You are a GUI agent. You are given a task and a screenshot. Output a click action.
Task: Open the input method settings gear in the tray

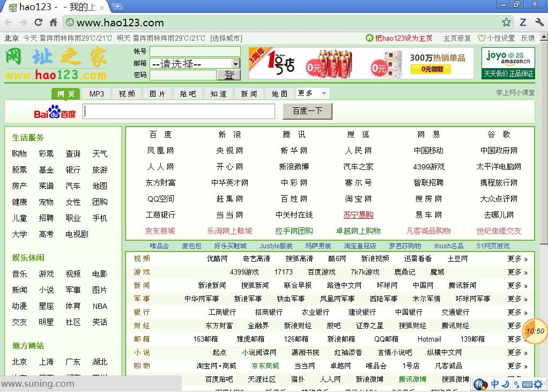coord(538,384)
